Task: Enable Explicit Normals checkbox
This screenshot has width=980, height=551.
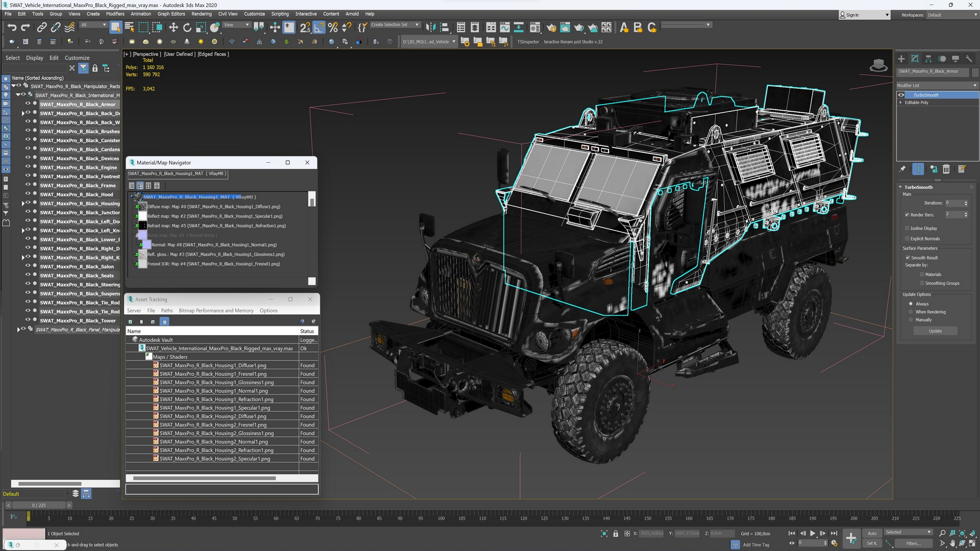Action: tap(907, 238)
